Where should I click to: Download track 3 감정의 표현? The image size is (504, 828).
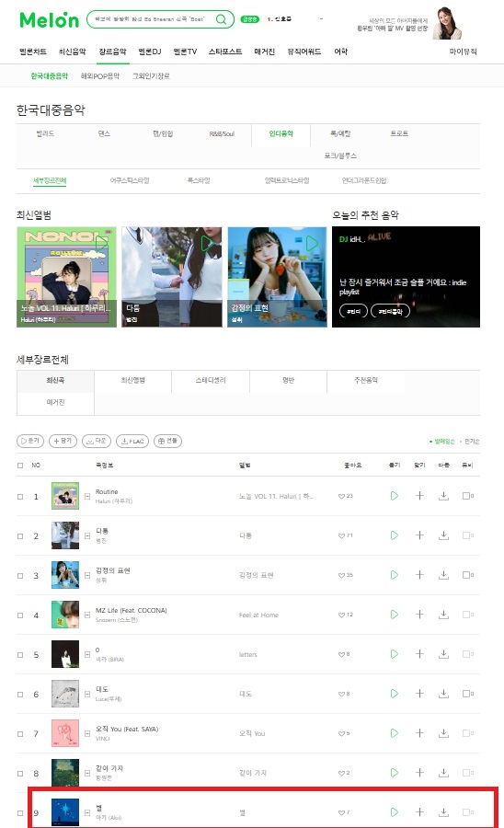point(444,575)
